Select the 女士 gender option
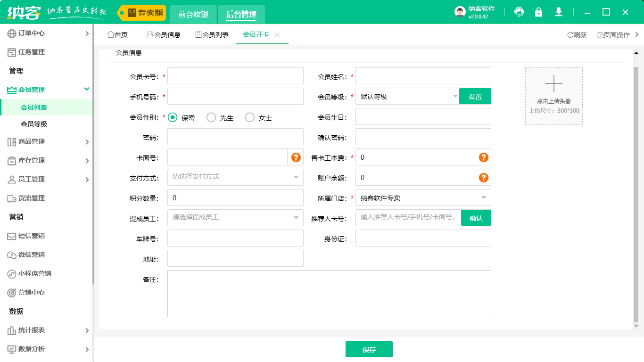Viewport: 644px width, 362px height. 250,117
